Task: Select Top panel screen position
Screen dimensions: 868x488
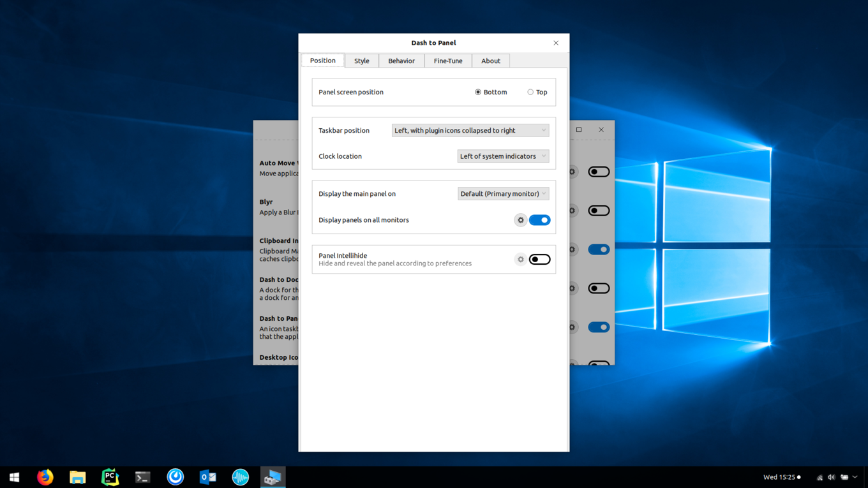Action: [537, 92]
